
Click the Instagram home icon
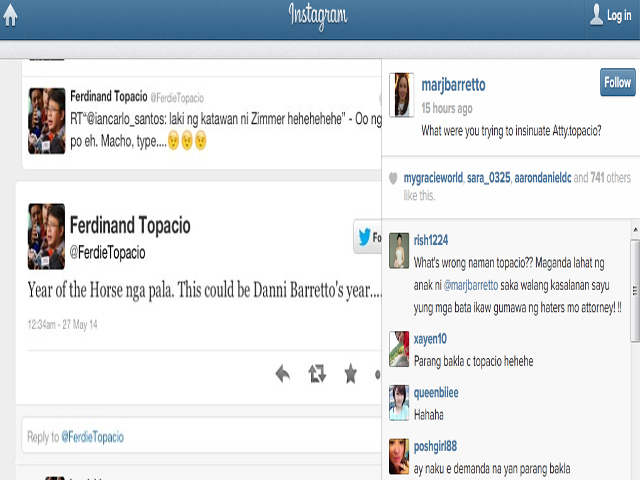click(x=11, y=16)
